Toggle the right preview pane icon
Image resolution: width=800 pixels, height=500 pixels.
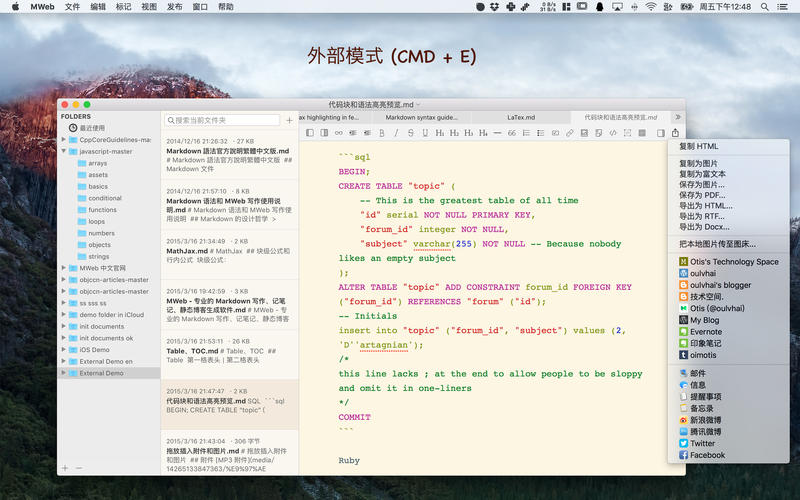coord(660,132)
